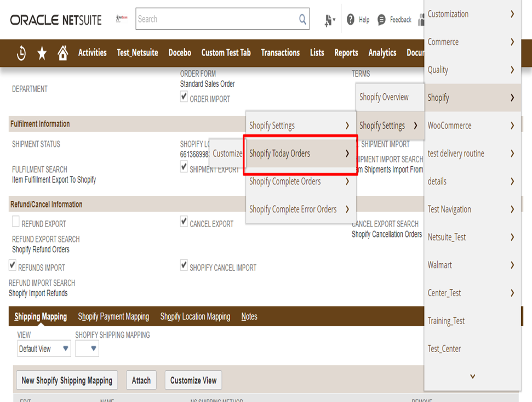Enable the REFUND EXPORT checkbox
The width and height of the screenshot is (532, 402).
pos(15,222)
